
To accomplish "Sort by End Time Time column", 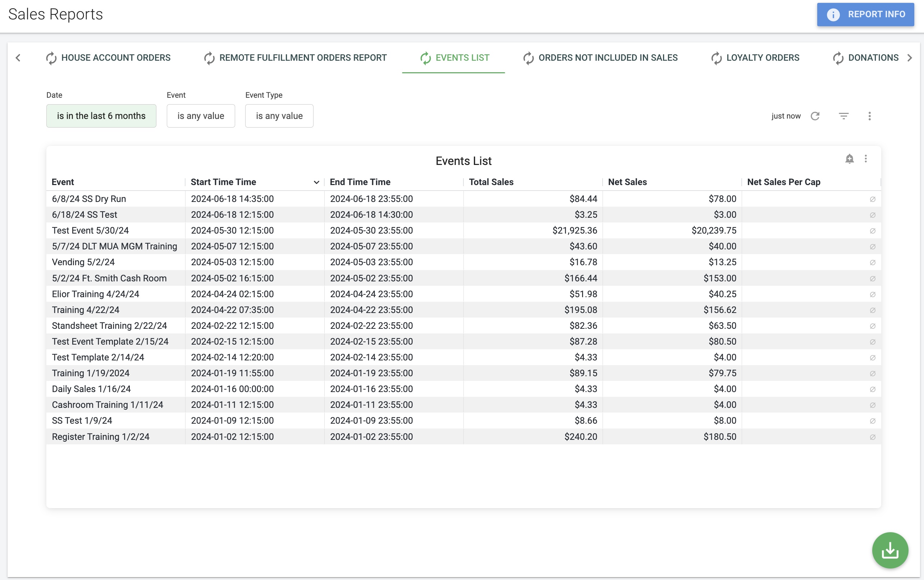I will [x=360, y=182].
